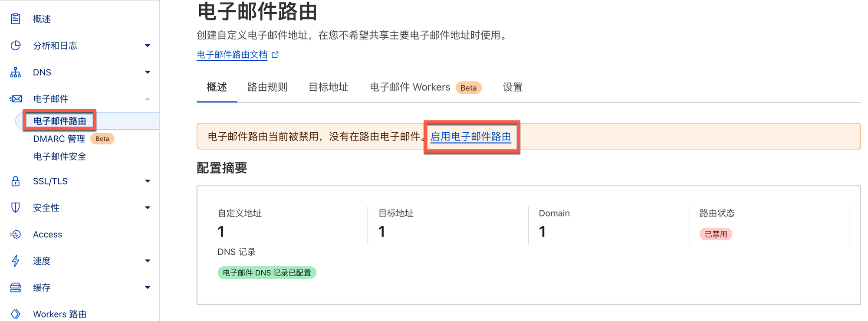Click the 缓存 storage icon

point(16,288)
